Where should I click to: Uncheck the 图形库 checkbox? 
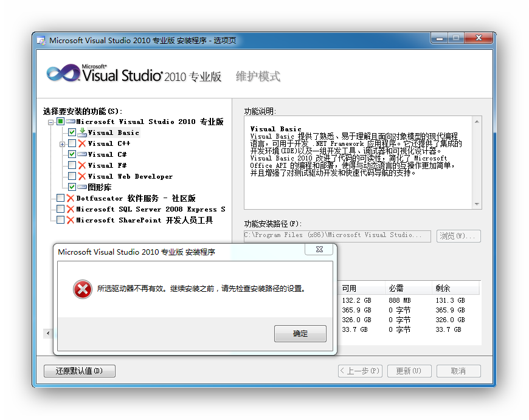pos(72,187)
